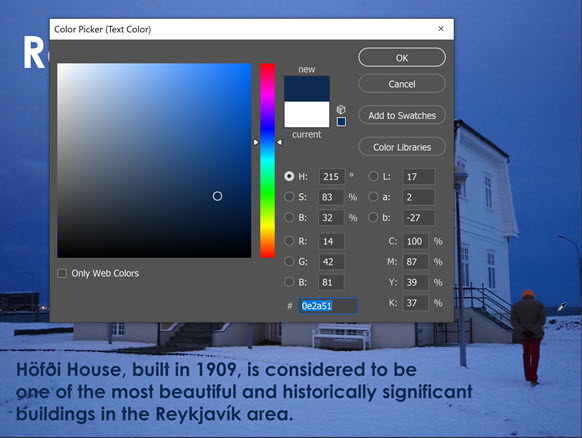Select the L (lightness) radio button
The height and width of the screenshot is (438, 582).
click(373, 176)
